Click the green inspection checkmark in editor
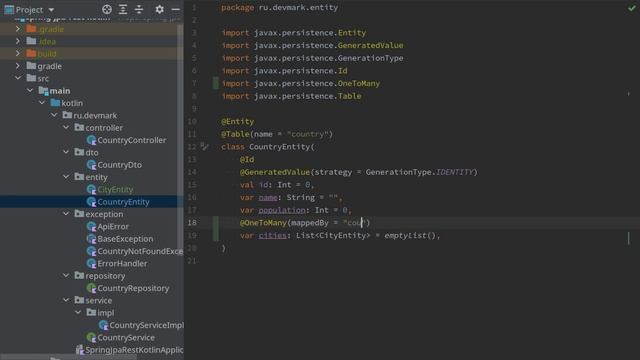640x360 pixels. pyautogui.click(x=631, y=8)
